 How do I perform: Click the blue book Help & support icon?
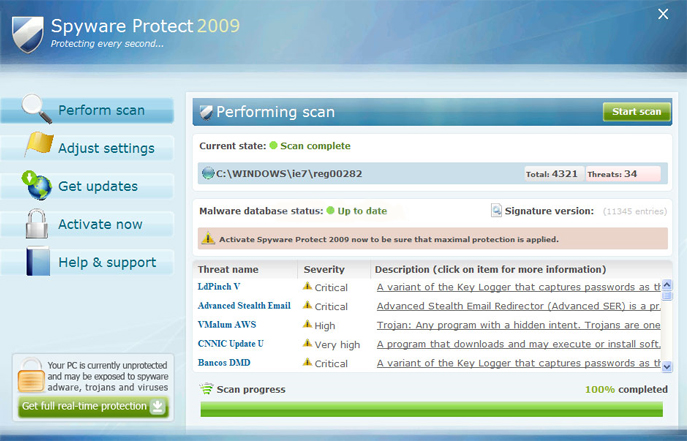click(38, 261)
